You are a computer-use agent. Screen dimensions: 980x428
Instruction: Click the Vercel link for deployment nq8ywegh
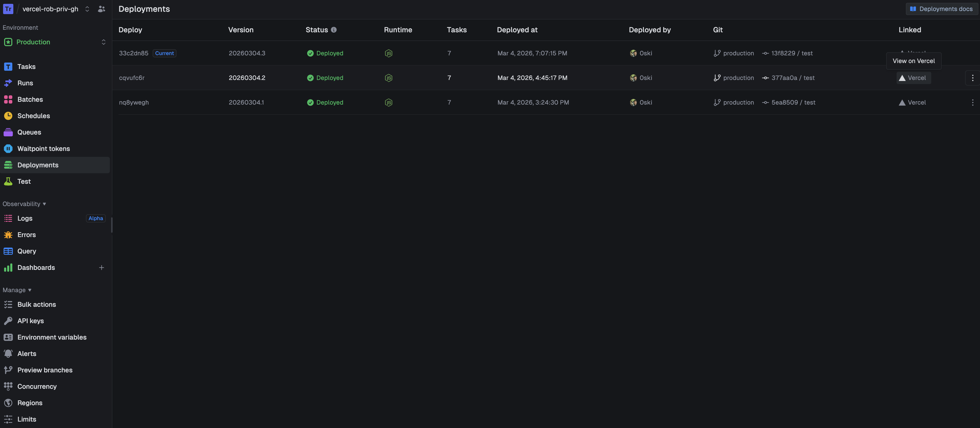(x=912, y=102)
